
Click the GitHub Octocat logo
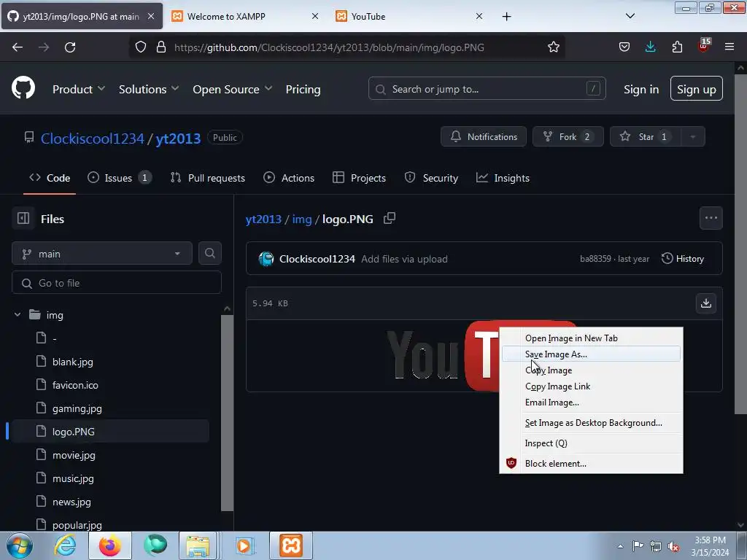[x=23, y=88]
